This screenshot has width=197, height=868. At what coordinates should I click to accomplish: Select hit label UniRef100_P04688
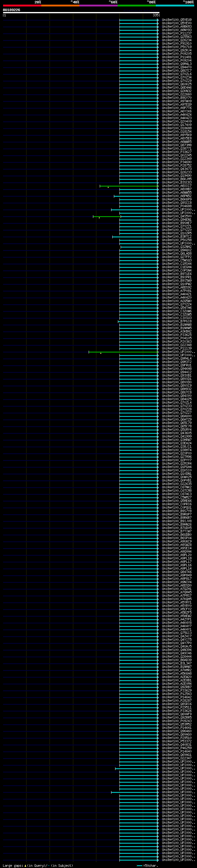point(177,206)
